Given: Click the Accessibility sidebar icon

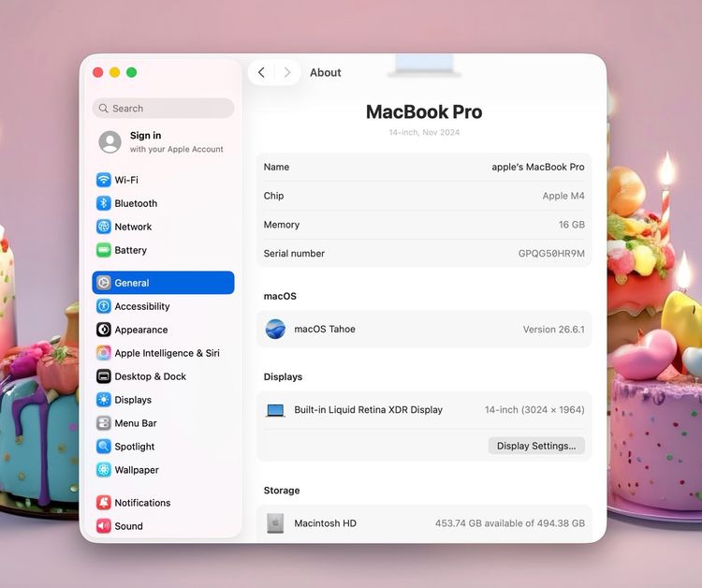Looking at the screenshot, I should (104, 306).
